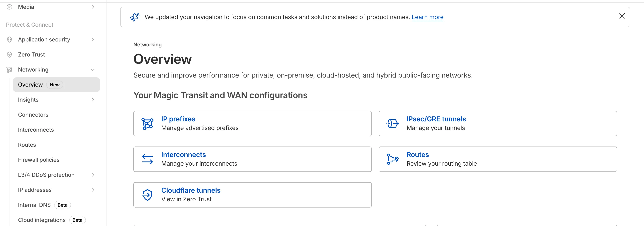Expand the Insights submenu chevron
This screenshot has height=226, width=644.
tap(93, 100)
